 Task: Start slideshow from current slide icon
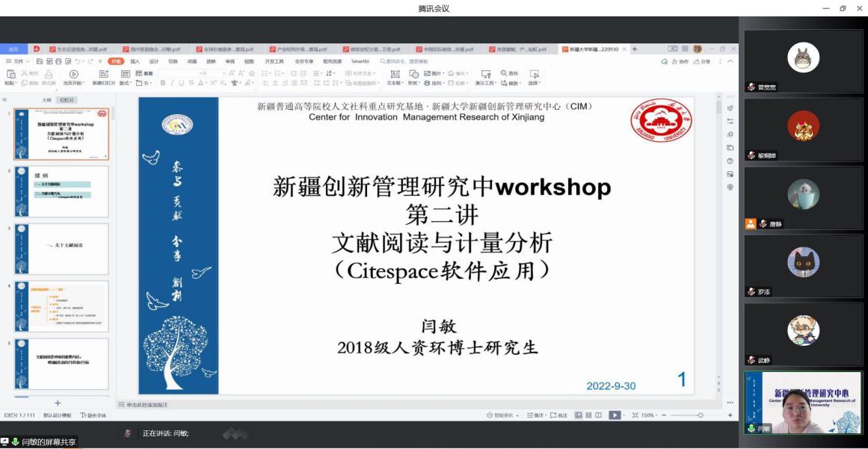point(73,73)
